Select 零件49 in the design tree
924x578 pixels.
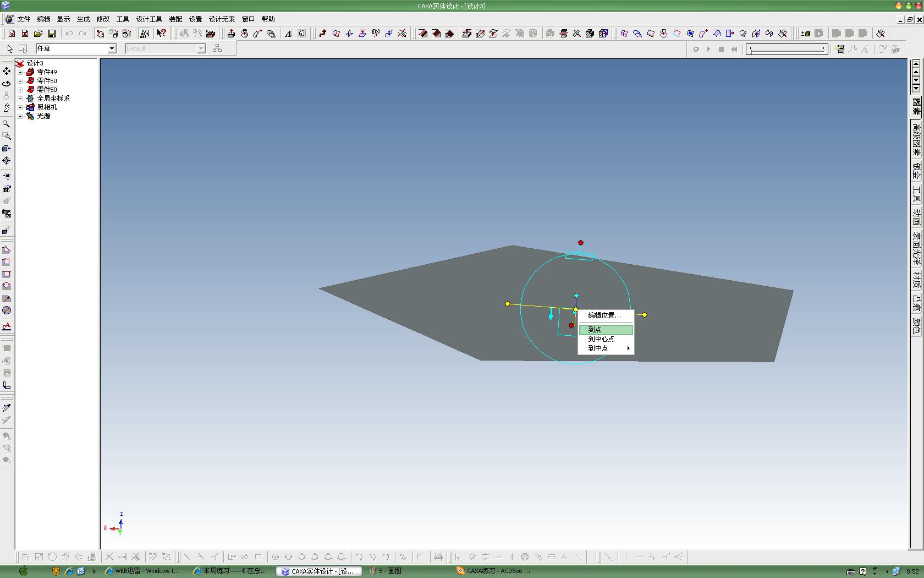[x=47, y=72]
